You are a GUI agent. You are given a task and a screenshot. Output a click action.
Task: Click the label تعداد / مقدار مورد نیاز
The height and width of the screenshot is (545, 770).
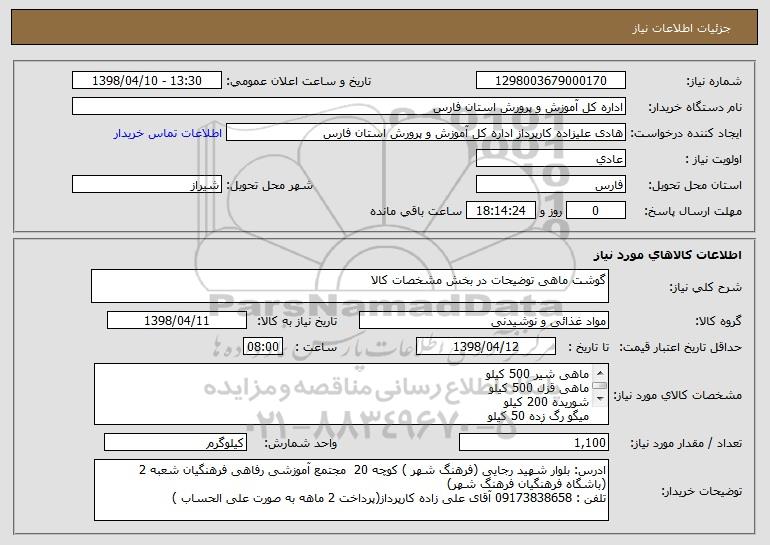pyautogui.click(x=686, y=443)
